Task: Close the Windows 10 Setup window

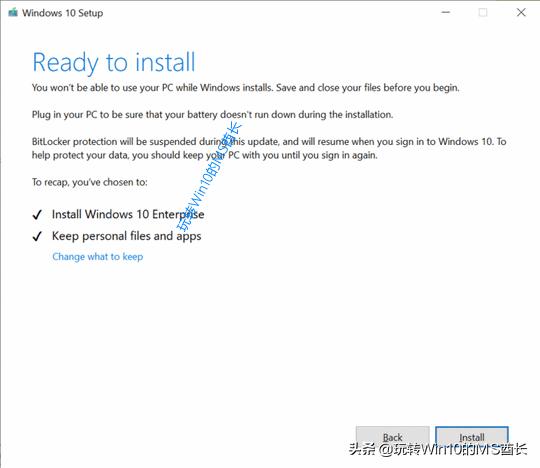Action: pos(521,12)
